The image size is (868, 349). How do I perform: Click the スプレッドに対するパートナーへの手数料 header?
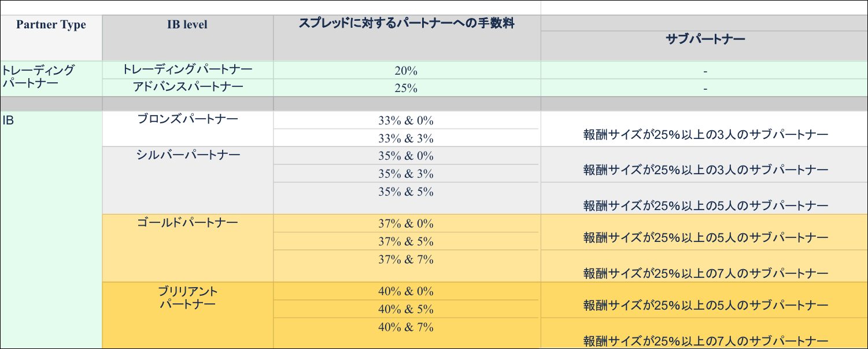tap(407, 24)
